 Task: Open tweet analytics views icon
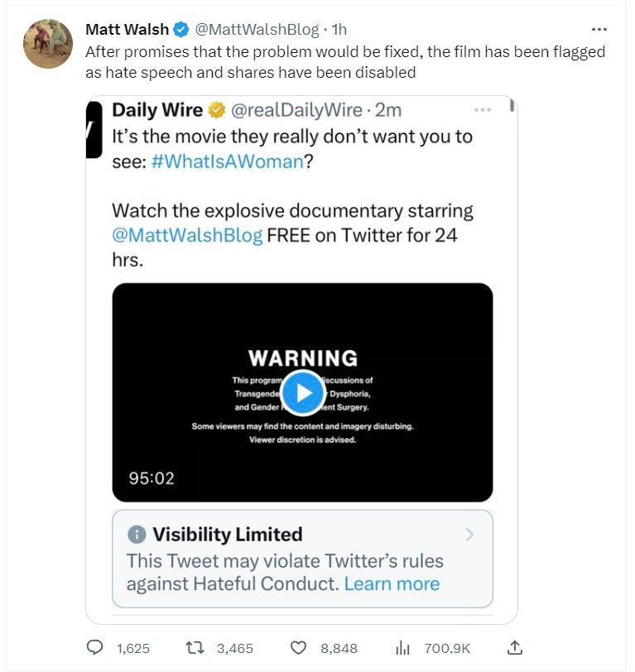point(404,648)
